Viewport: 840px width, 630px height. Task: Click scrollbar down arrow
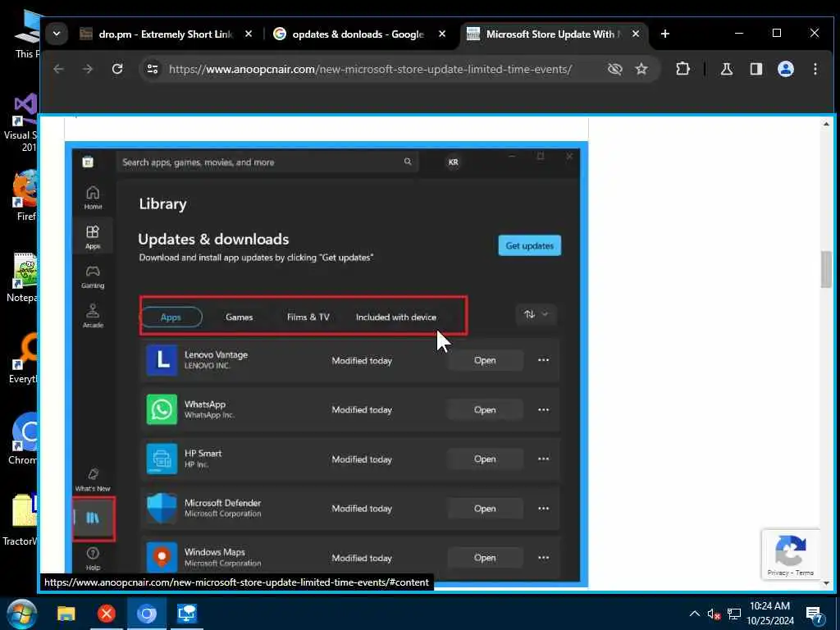826,583
